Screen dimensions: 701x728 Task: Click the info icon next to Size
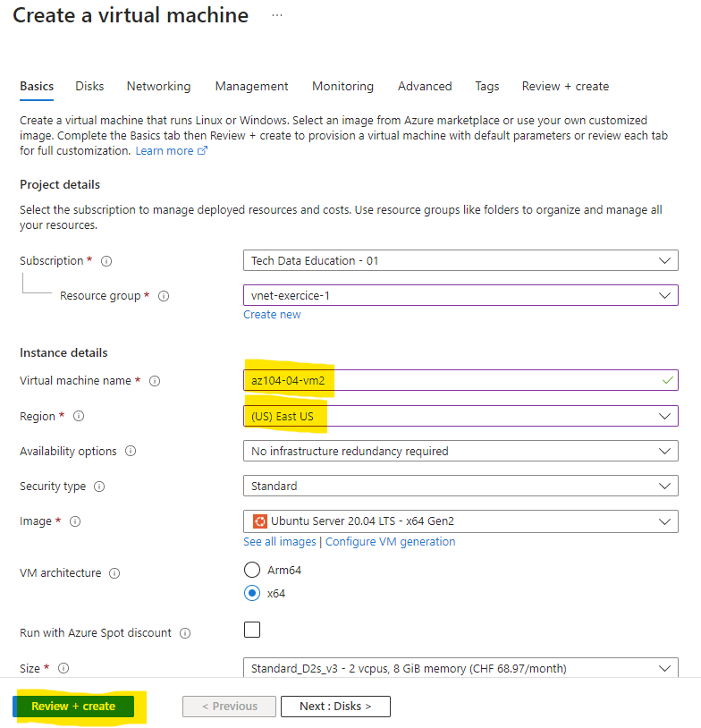click(x=63, y=668)
